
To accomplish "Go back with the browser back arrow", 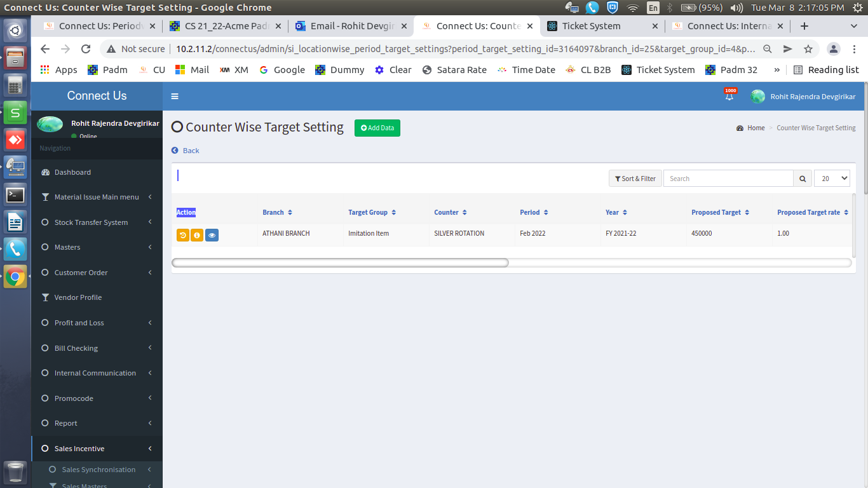I will click(44, 49).
